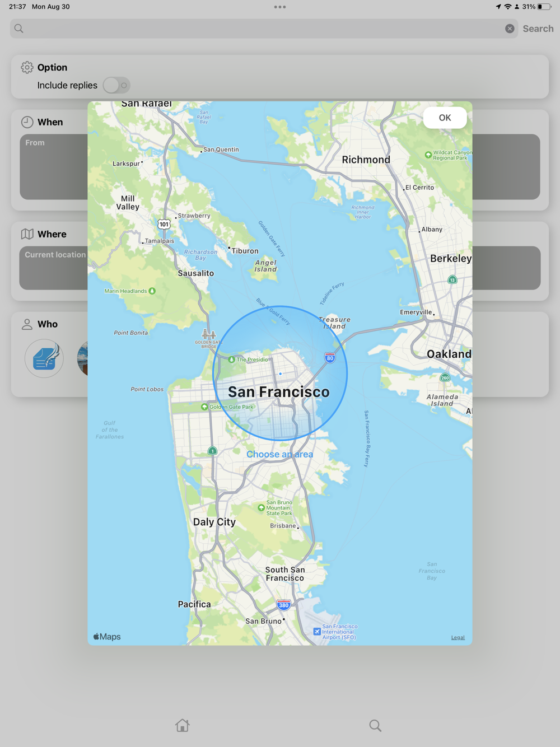The width and height of the screenshot is (560, 747).
Task: Tap the Highway 101 shield
Action: 164,224
